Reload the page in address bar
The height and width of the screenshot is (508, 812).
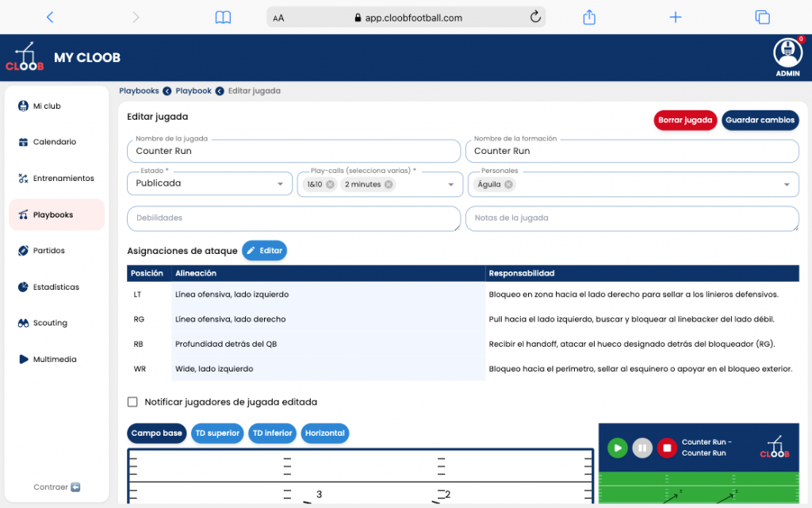[535, 17]
